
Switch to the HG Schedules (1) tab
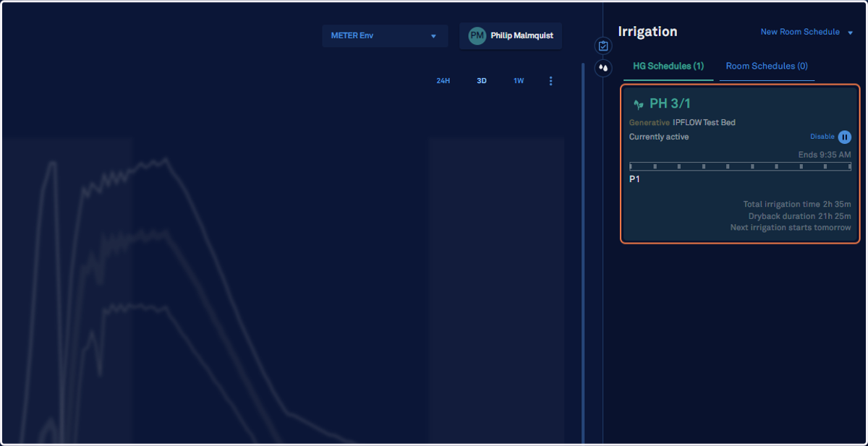pos(668,66)
